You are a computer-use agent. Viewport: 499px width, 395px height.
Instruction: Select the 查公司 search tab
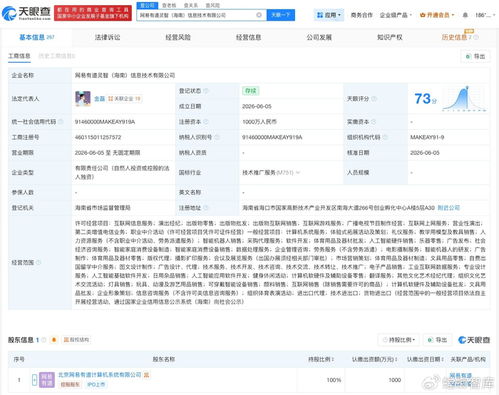click(x=147, y=5)
